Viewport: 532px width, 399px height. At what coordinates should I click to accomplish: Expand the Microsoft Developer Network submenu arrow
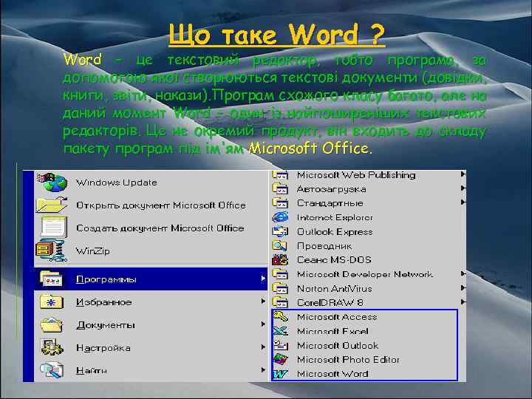463,273
